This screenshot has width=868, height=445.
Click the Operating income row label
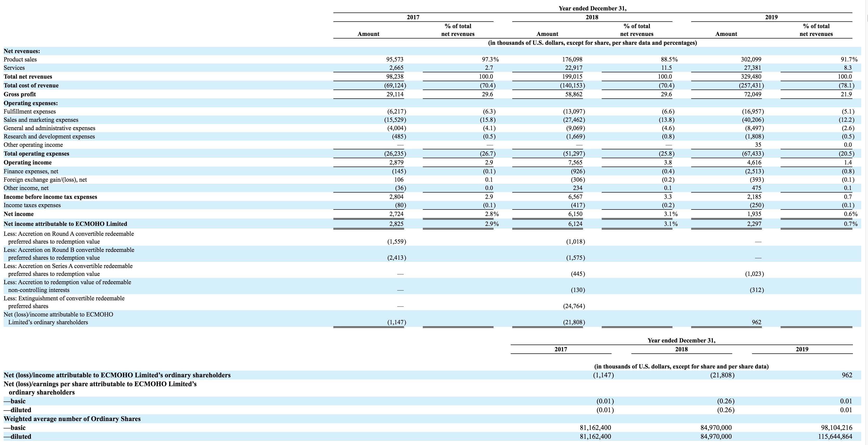[x=28, y=162]
